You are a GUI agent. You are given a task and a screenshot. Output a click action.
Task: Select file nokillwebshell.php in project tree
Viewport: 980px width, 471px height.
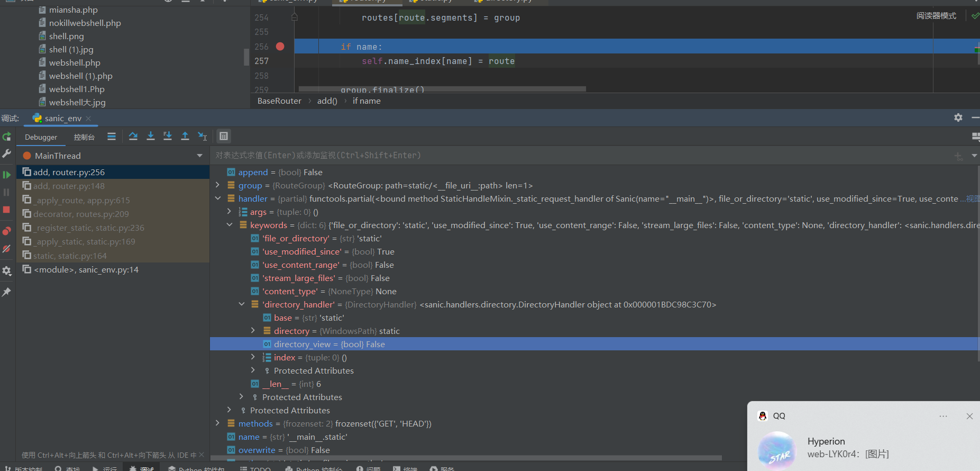(x=85, y=23)
